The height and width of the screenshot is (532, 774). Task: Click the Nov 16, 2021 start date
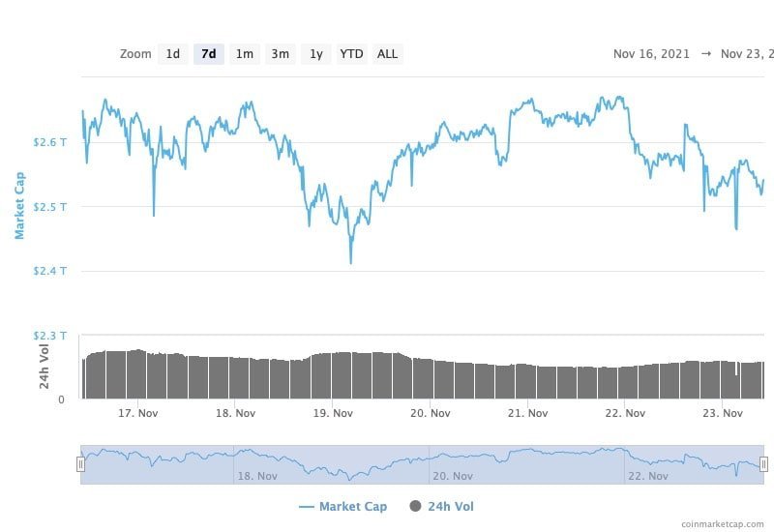coord(651,54)
